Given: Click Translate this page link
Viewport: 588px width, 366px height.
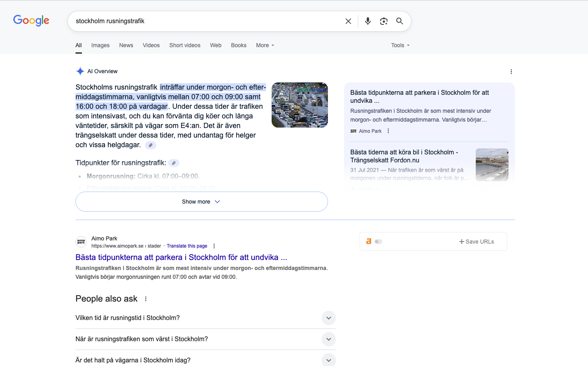Looking at the screenshot, I should coord(187,246).
